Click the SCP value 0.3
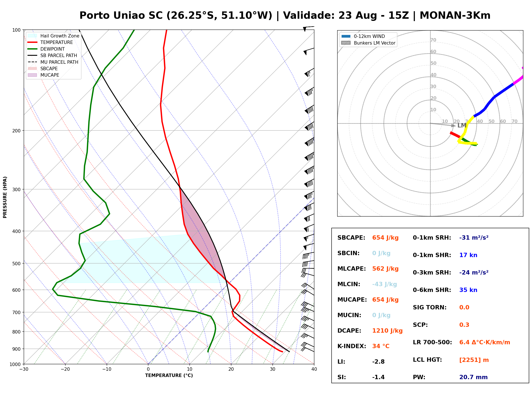 tap(465, 325)
